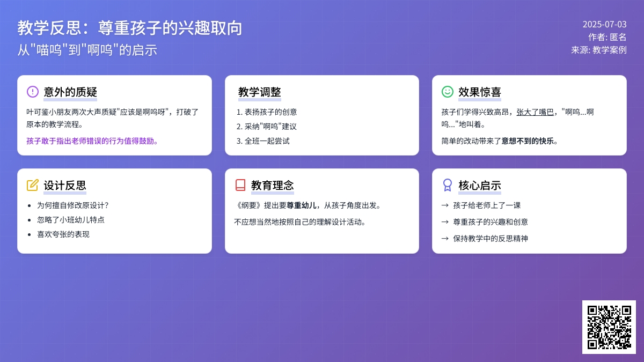The height and width of the screenshot is (362, 644).
Task: Click the award ribbon icon beside 核心启示
Action: (448, 185)
